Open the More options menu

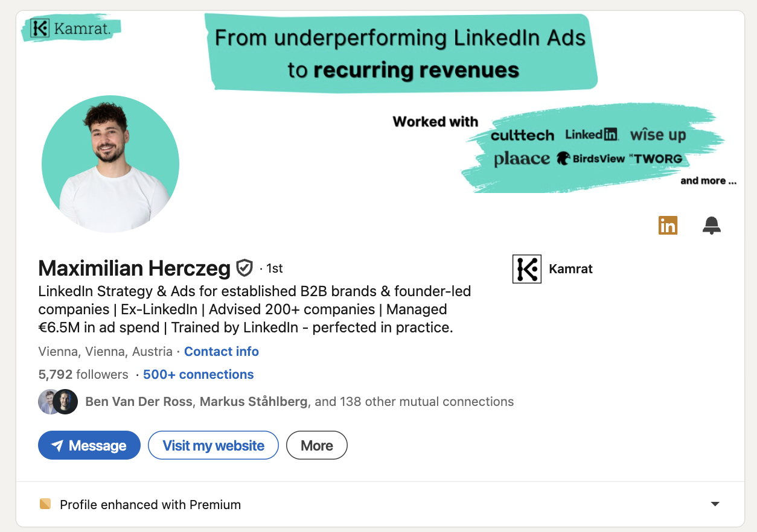pos(316,445)
